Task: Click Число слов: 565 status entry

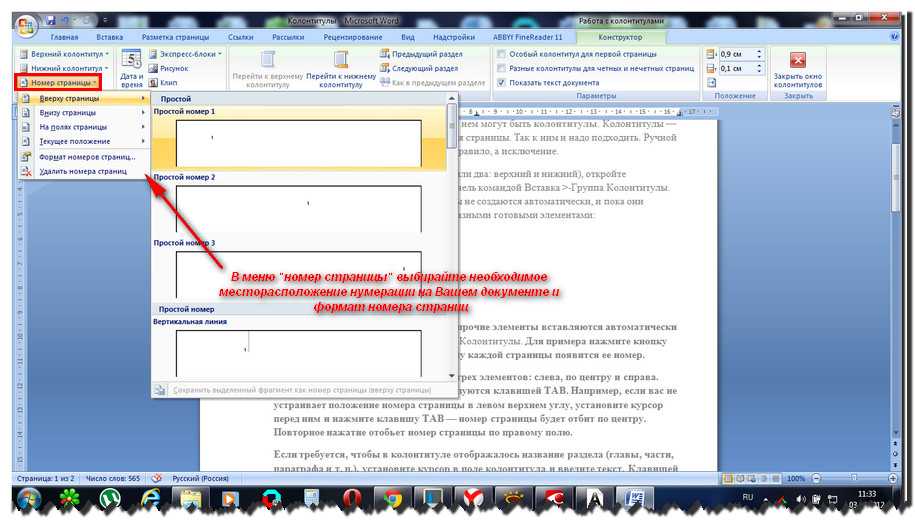Action: [113, 478]
